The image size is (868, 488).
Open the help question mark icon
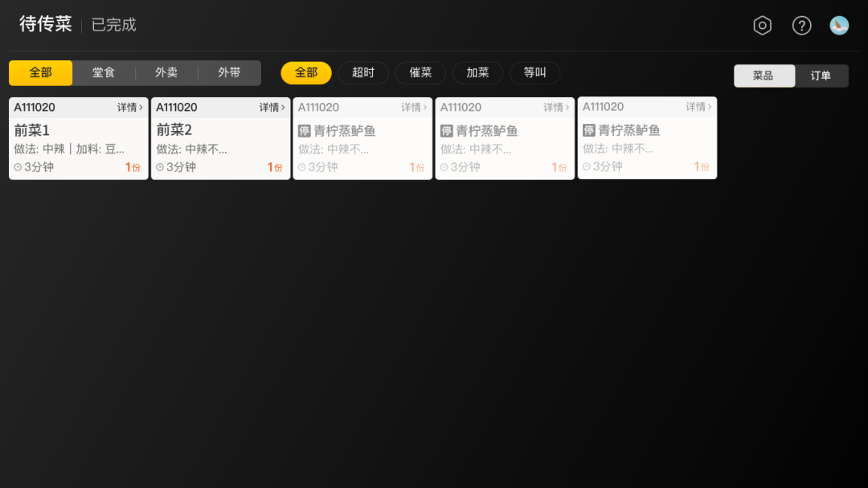[x=801, y=26]
